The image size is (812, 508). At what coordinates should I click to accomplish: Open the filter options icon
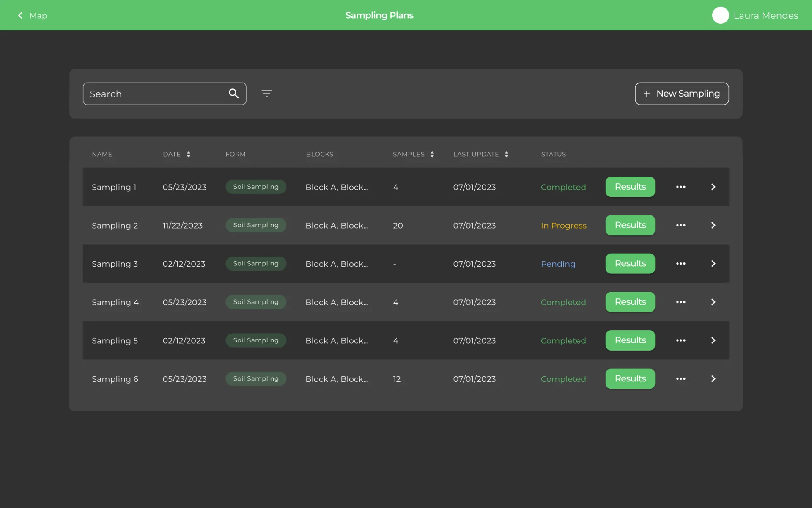tap(266, 94)
